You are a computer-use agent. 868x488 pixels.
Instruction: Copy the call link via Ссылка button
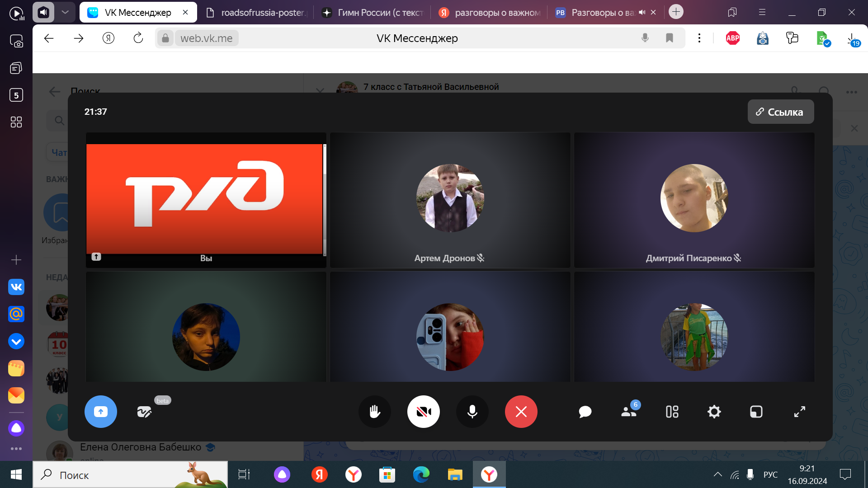coord(781,112)
